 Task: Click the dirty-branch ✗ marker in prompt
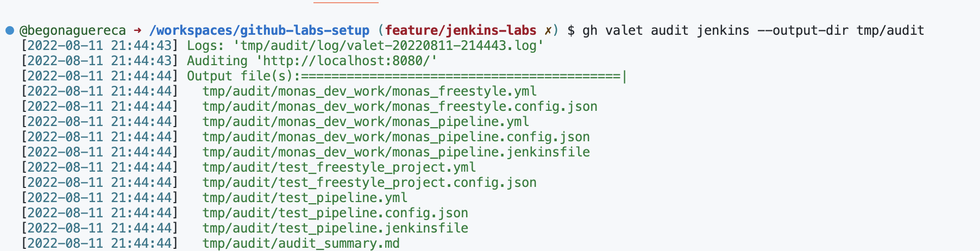point(548,30)
